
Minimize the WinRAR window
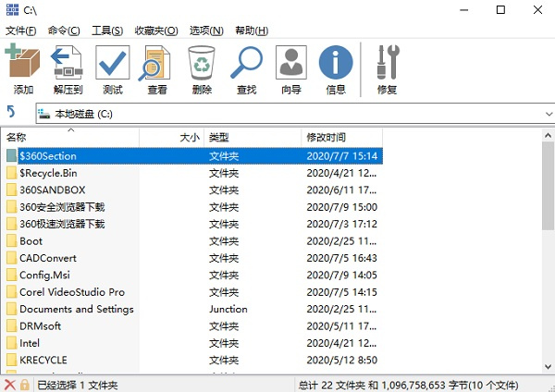click(464, 10)
